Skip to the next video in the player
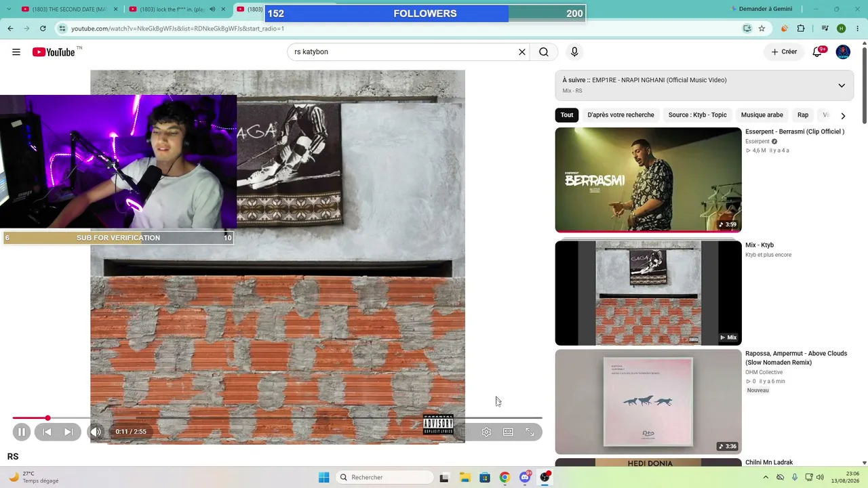This screenshot has width=868, height=488. pos(68,432)
